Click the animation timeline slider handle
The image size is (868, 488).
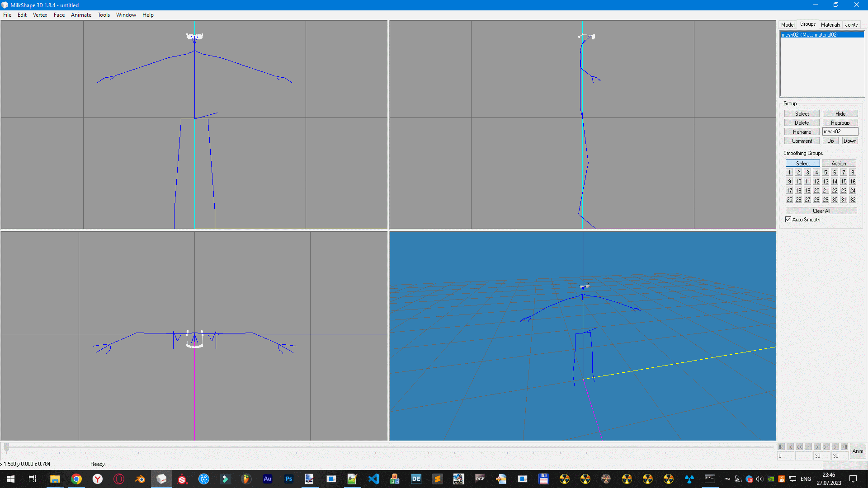click(x=6, y=447)
